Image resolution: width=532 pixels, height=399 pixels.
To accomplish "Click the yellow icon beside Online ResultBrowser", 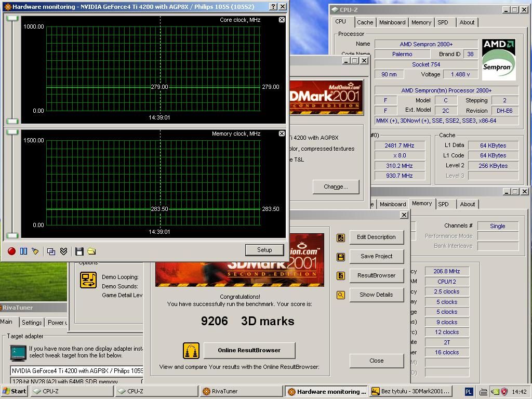I will (x=191, y=351).
